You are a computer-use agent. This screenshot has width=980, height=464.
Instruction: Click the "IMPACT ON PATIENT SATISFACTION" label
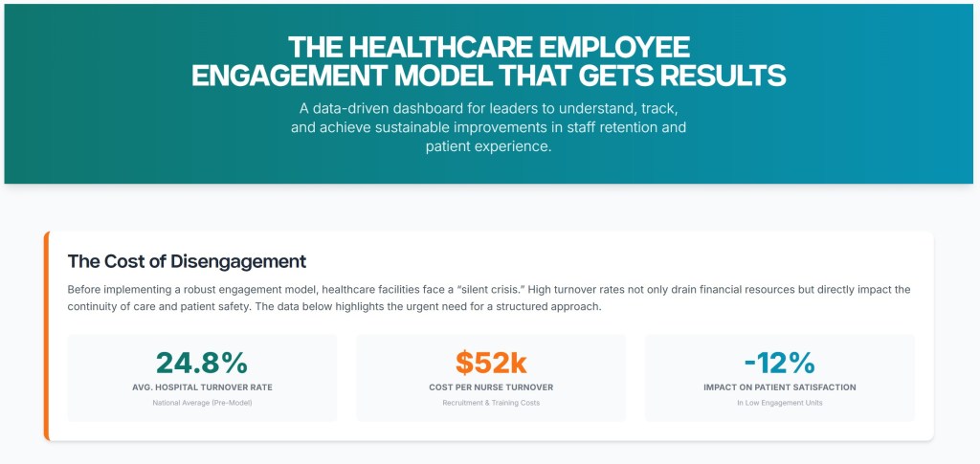(x=779, y=387)
